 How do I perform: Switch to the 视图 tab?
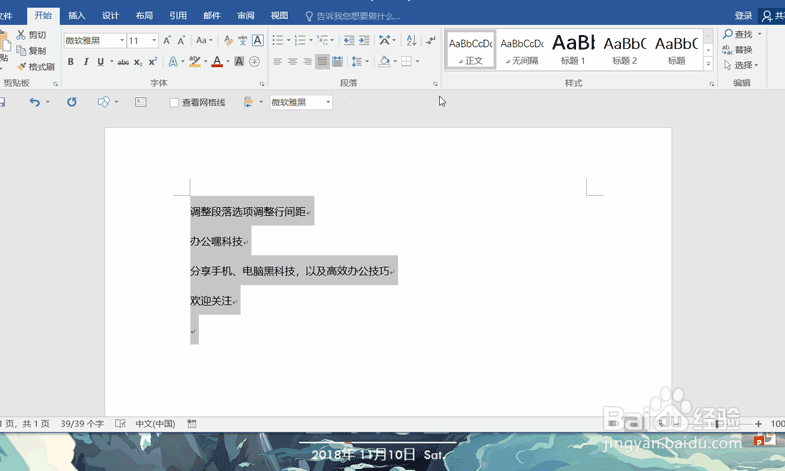(x=279, y=16)
